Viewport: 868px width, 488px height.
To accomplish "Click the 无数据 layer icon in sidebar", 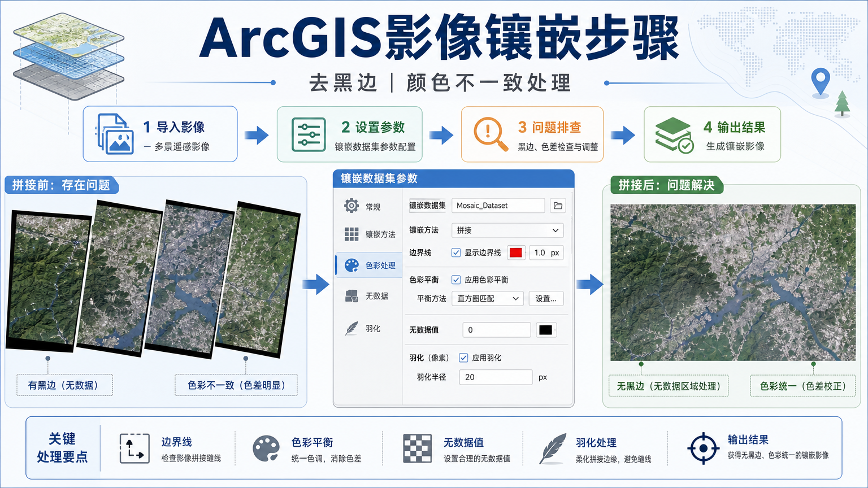I will (351, 296).
